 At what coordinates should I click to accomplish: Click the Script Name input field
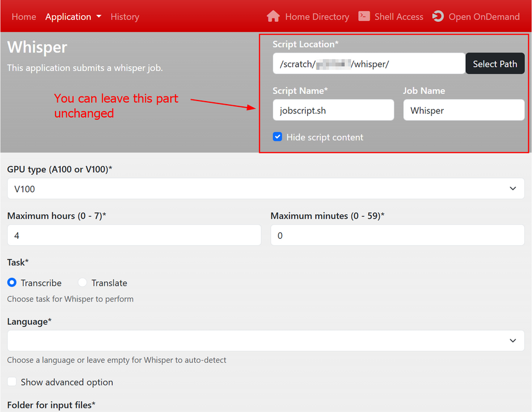[333, 111]
